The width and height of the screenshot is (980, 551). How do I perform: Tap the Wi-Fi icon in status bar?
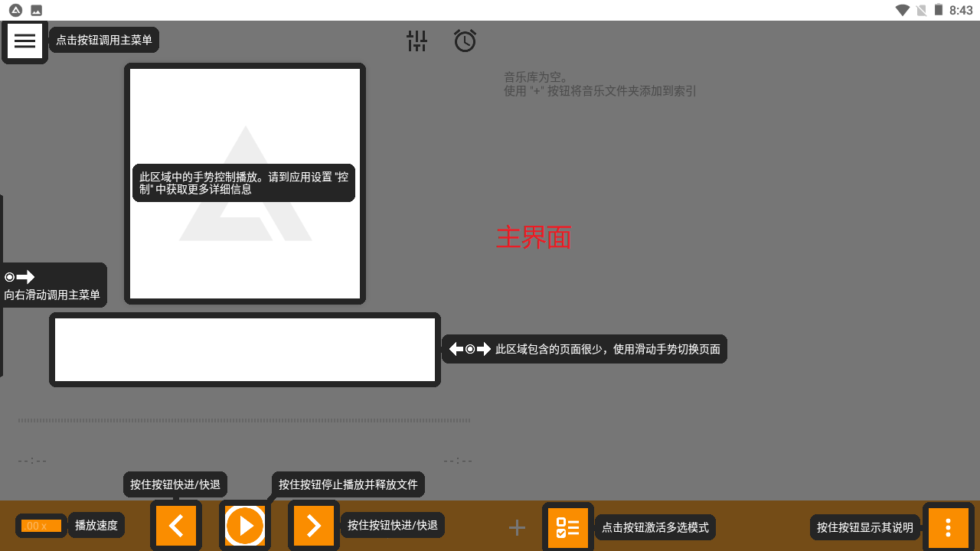(903, 10)
